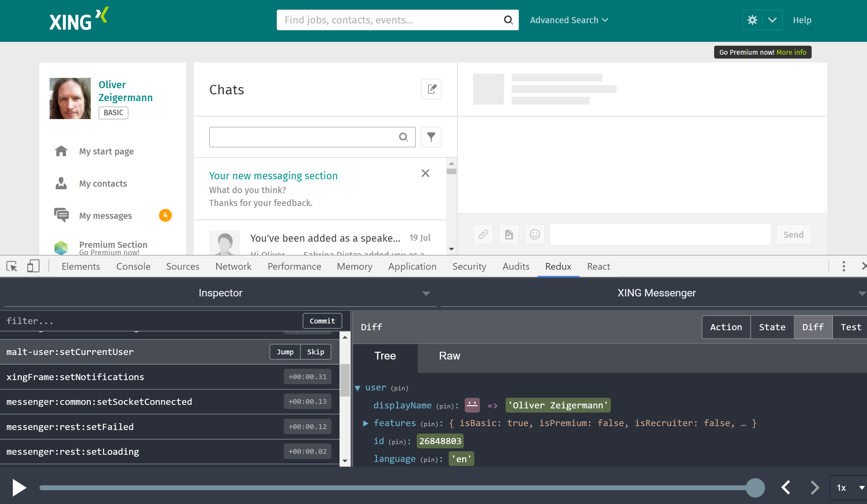Open the emoji smiley picker
867x504 pixels.
click(x=535, y=234)
